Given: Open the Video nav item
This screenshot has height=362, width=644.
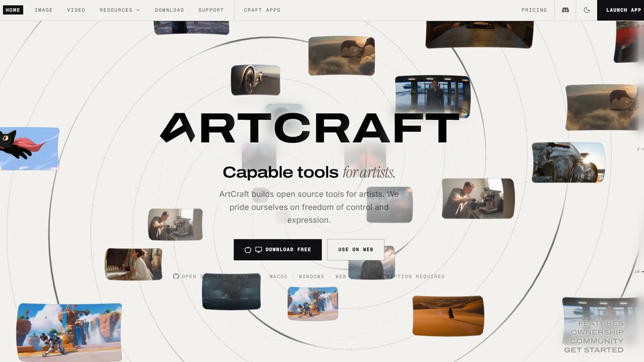Looking at the screenshot, I should click(76, 10).
